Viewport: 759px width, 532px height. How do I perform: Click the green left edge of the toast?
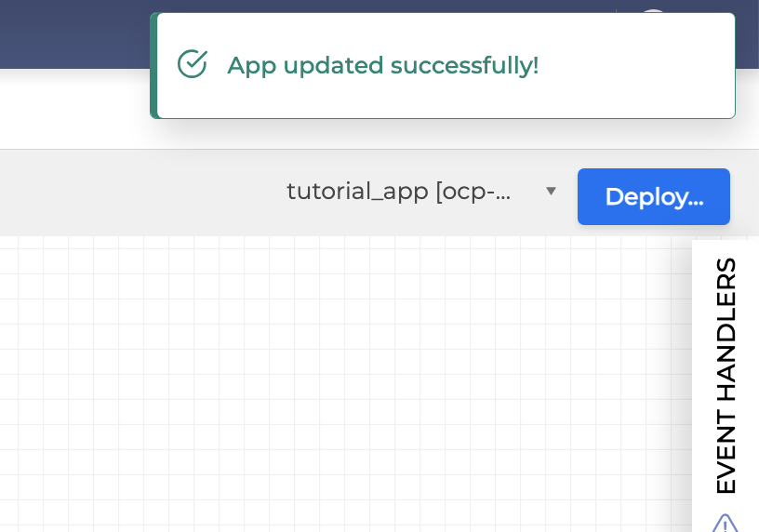[x=153, y=65]
